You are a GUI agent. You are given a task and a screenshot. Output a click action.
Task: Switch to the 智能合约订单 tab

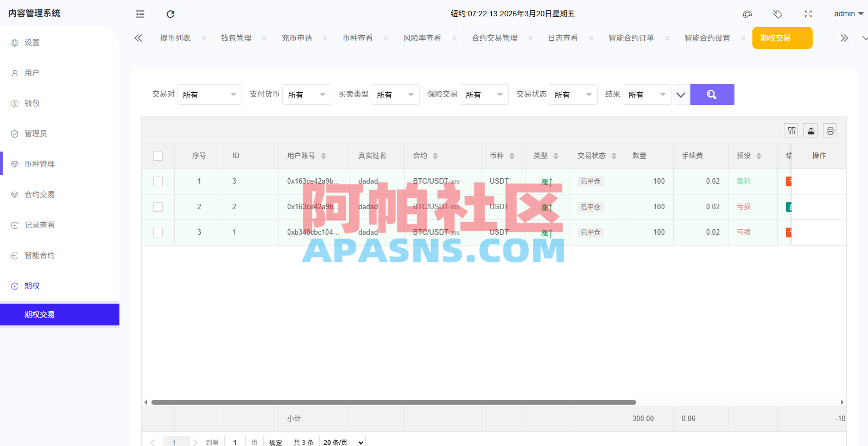(631, 38)
